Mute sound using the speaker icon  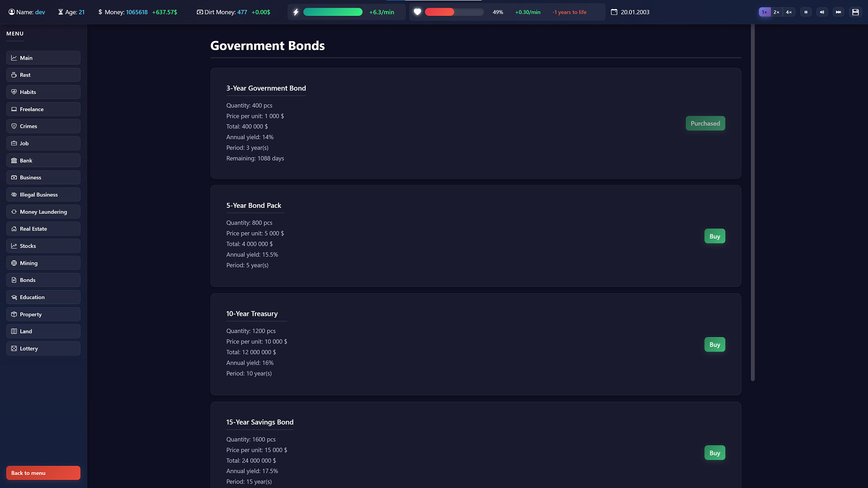(x=822, y=12)
